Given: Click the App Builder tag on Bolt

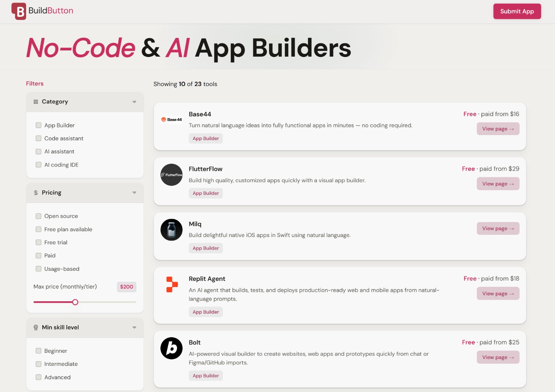Looking at the screenshot, I should pyautogui.click(x=206, y=376).
